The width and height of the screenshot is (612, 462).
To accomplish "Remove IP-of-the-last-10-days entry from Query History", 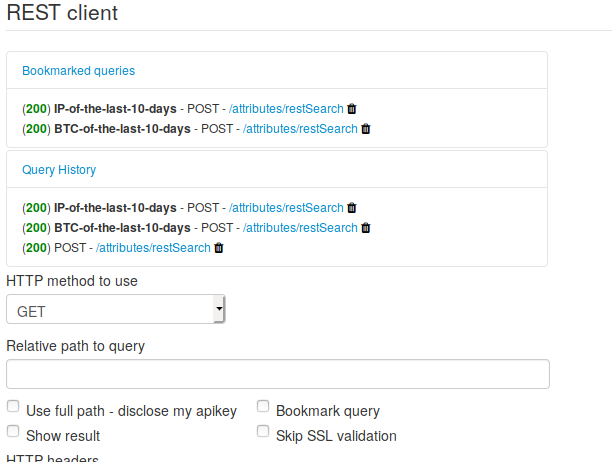I will click(x=351, y=208).
